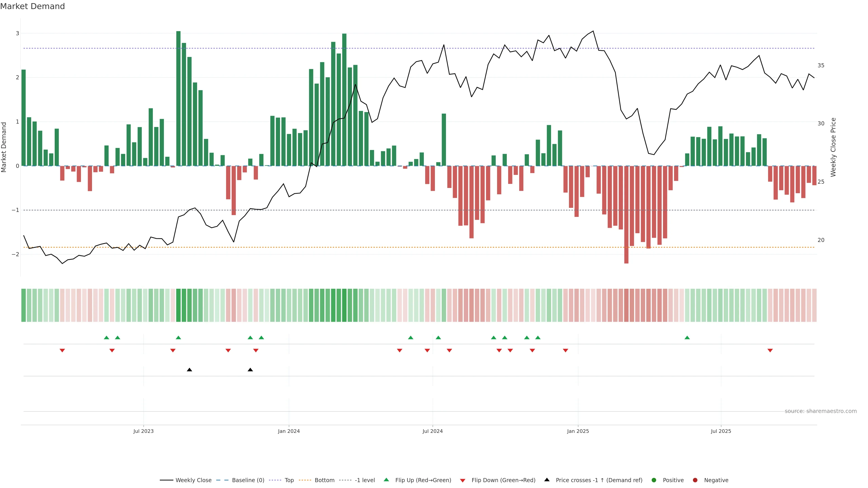The width and height of the screenshot is (868, 488).
Task: Click the leftmost black price-cross triangle marker
Action: (189, 370)
